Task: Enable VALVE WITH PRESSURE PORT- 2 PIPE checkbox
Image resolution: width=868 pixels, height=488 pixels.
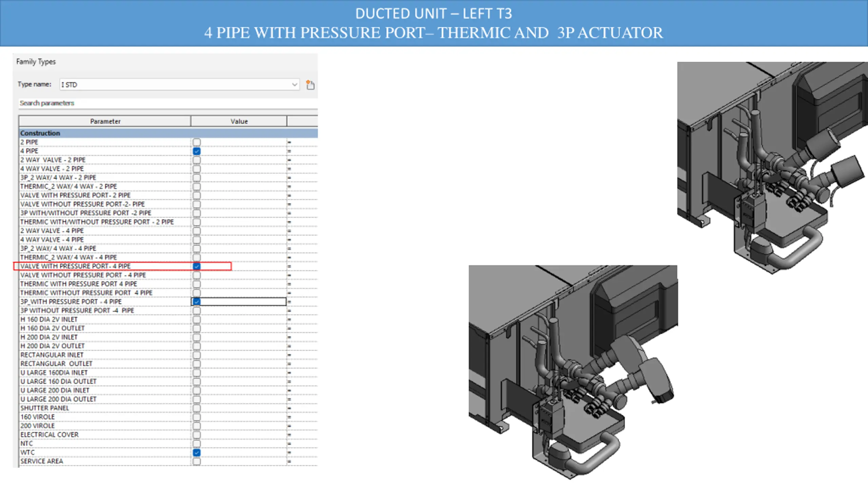Action: [x=197, y=195]
